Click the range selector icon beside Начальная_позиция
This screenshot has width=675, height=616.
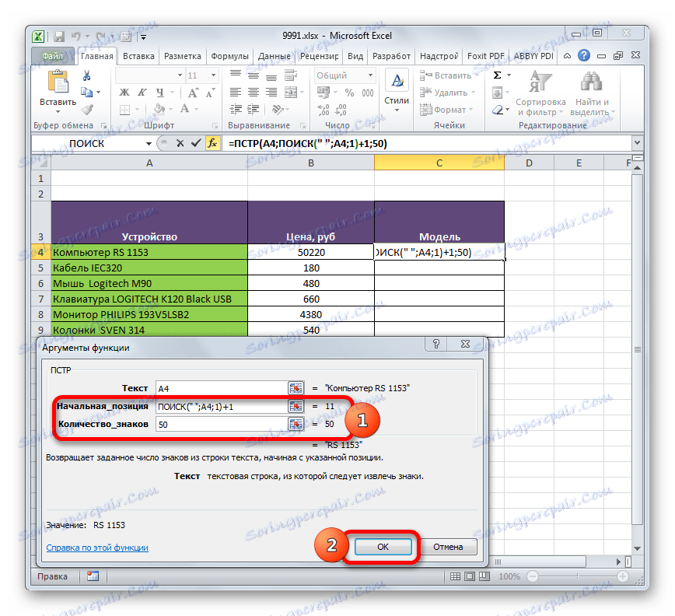click(x=296, y=406)
